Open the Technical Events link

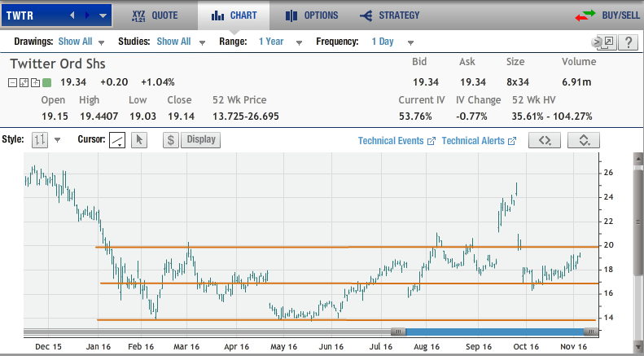tap(396, 141)
